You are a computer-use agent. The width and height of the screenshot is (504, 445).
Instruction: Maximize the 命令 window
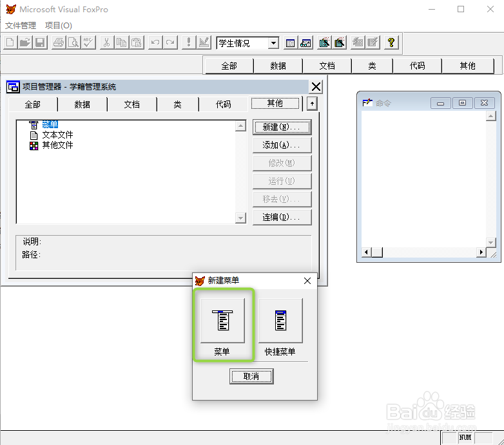pyautogui.click(x=462, y=103)
